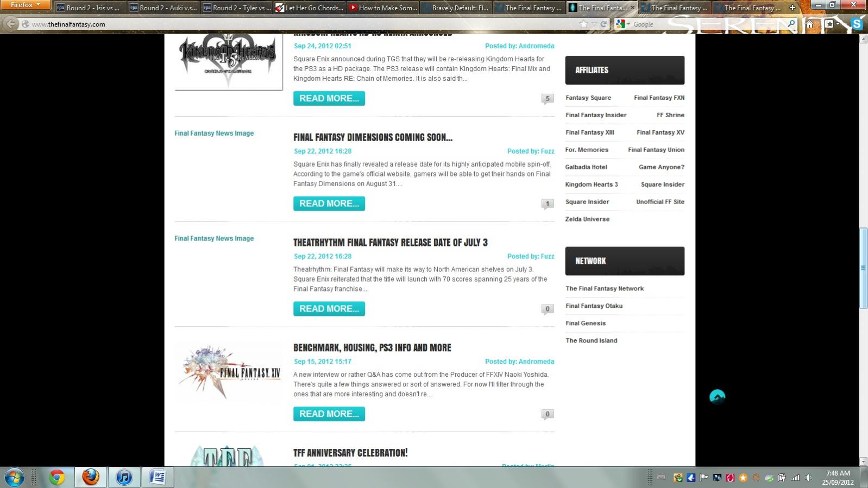Click the scrollbar up arrow
The image size is (868, 488).
point(863,40)
